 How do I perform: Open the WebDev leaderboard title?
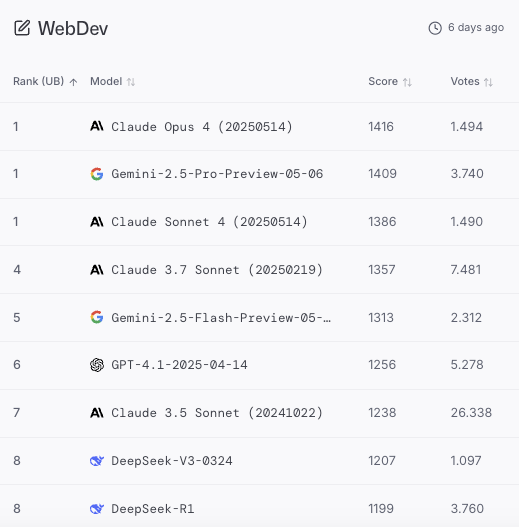73,28
